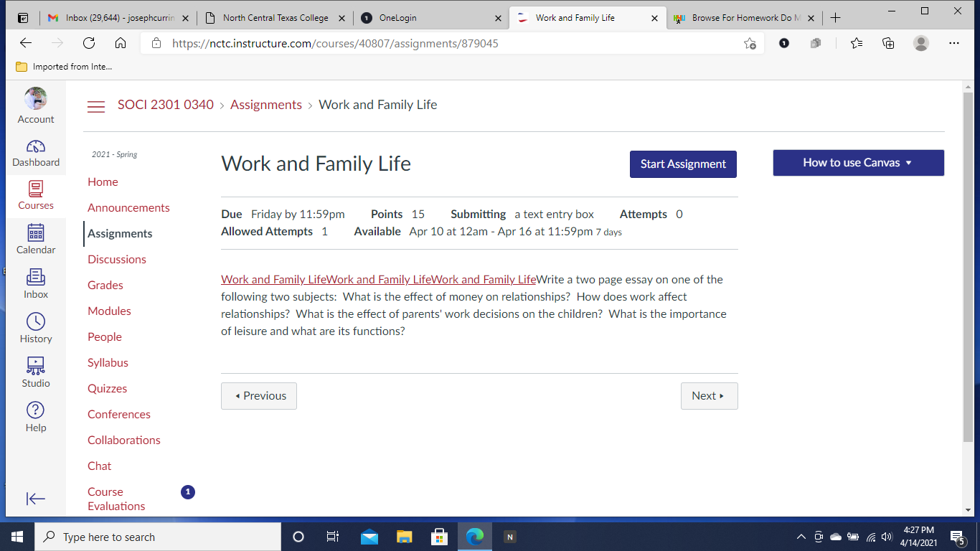Switch to the Gmail Inbox tab
The height and width of the screenshot is (551, 980).
pos(113,18)
